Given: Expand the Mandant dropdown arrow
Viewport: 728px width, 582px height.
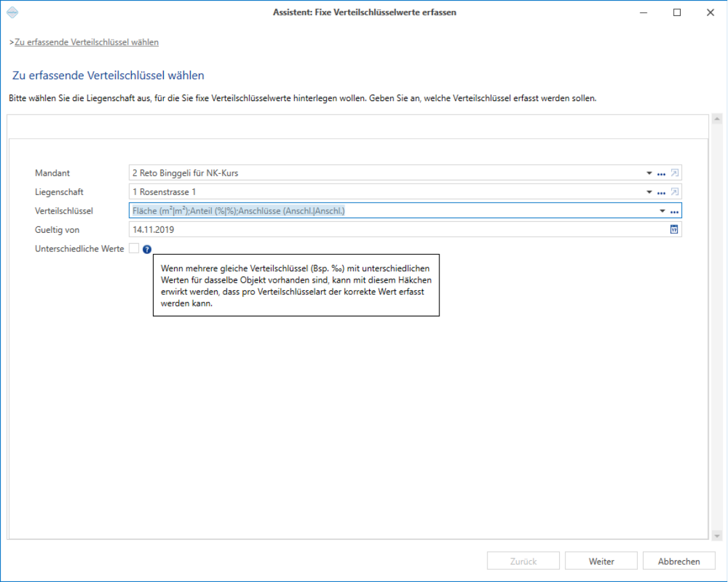Looking at the screenshot, I should (649, 173).
